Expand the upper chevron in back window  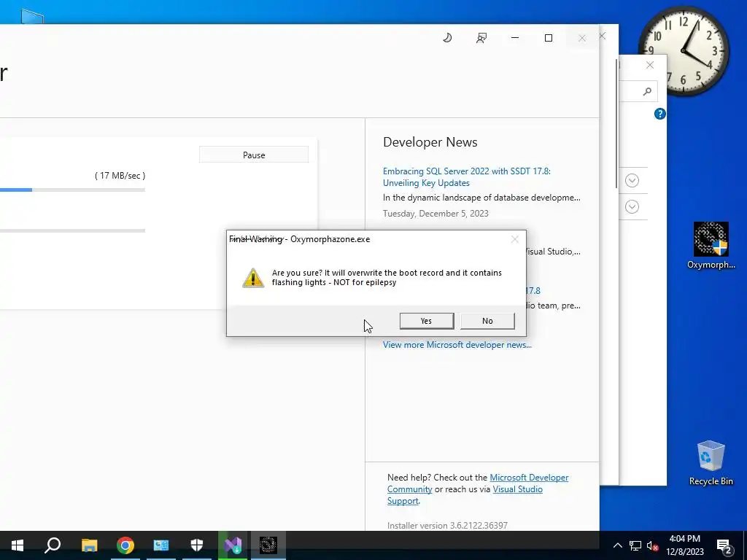632,181
